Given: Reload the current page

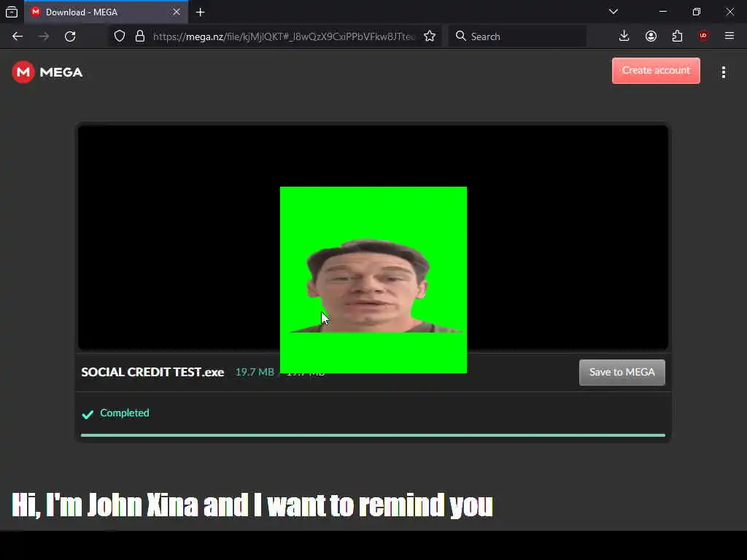Looking at the screenshot, I should point(70,36).
